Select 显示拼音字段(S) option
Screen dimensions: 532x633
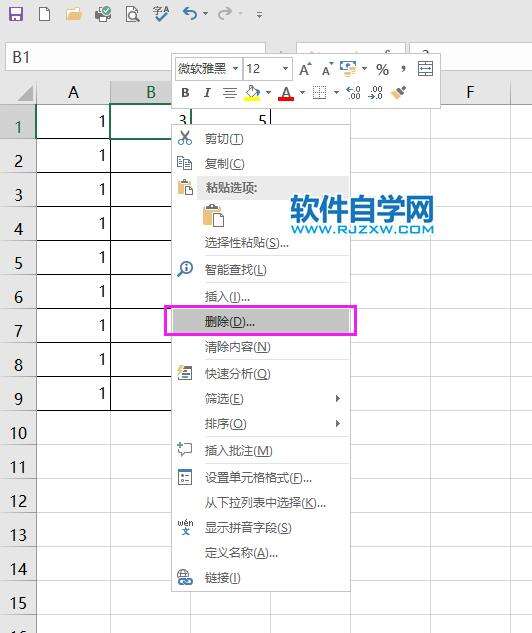point(260,528)
